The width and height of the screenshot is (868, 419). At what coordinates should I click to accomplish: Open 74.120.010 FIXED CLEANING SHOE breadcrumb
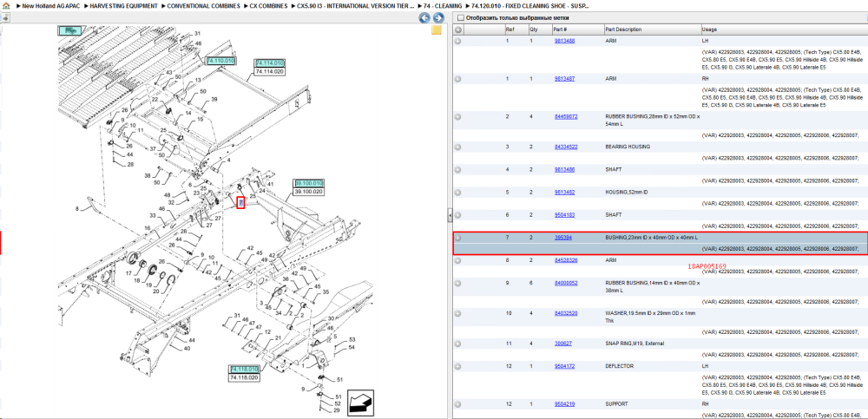pyautogui.click(x=529, y=5)
